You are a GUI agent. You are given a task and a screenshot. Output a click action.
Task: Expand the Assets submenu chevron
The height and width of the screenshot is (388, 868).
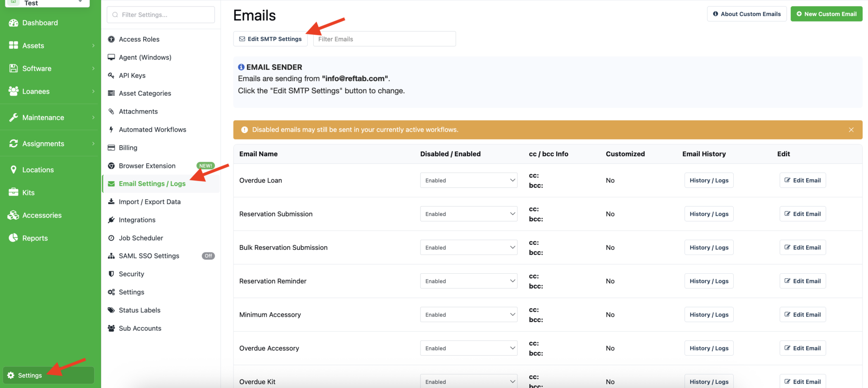click(93, 45)
